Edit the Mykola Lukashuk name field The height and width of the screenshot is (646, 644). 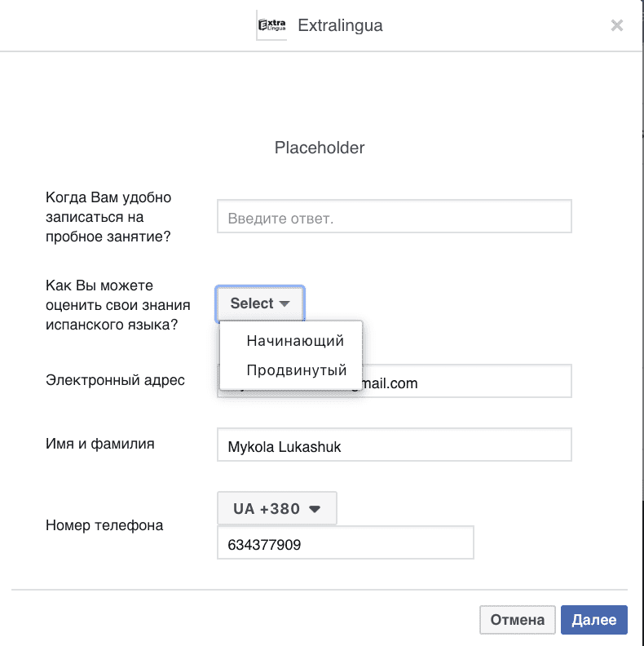pyautogui.click(x=395, y=446)
